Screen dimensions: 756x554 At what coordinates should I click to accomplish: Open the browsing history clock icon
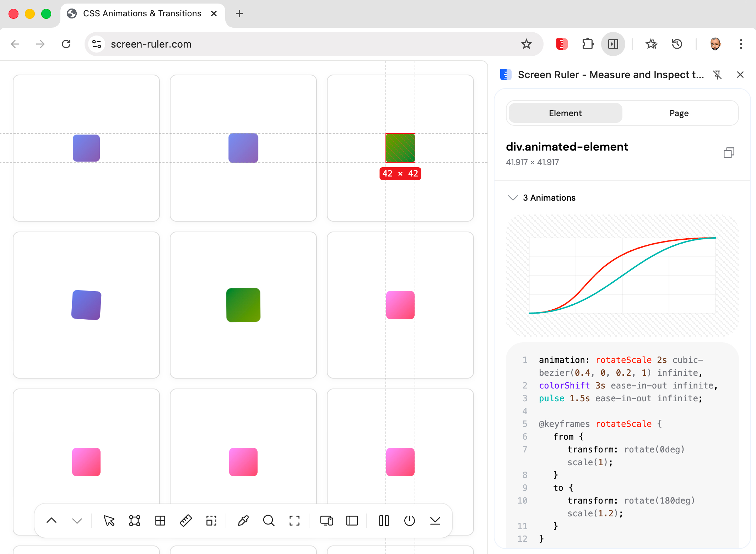click(677, 44)
